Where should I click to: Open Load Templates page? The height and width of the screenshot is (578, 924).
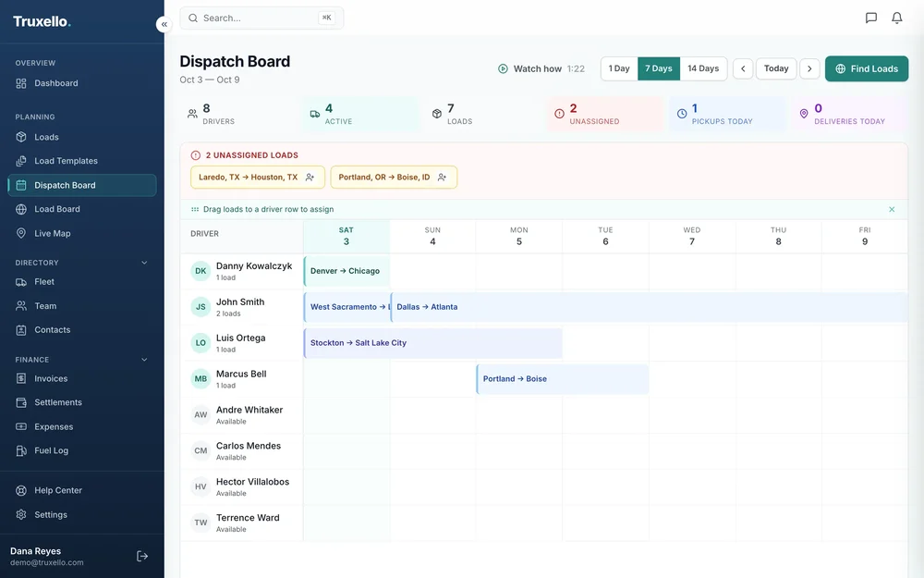[82, 161]
